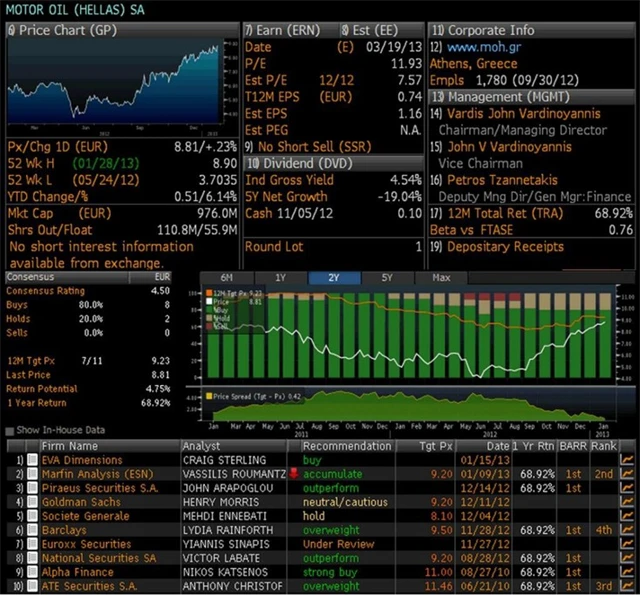Sort analysts by Date column header
This screenshot has height=595, width=640.
point(499,445)
